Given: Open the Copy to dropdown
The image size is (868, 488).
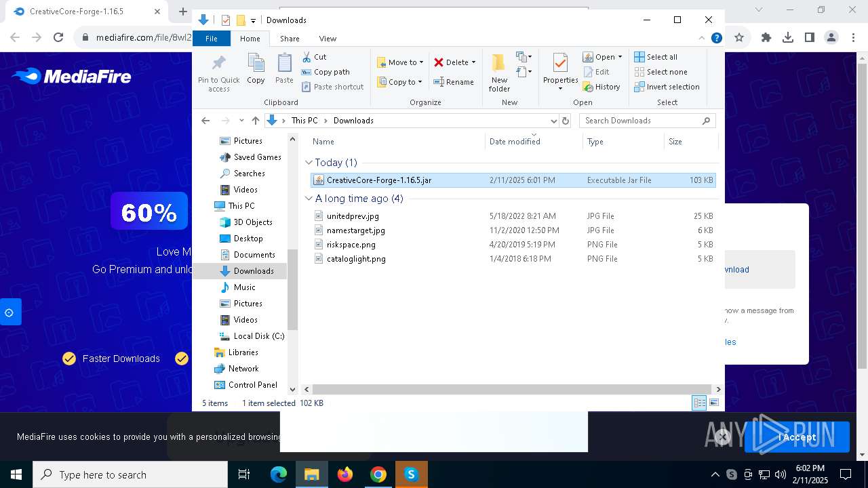Looking at the screenshot, I should pyautogui.click(x=399, y=82).
